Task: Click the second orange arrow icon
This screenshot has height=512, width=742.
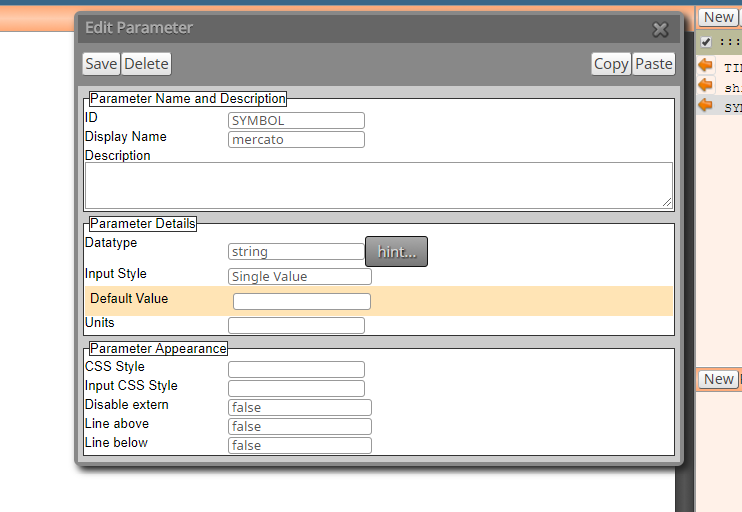Action: click(706, 85)
